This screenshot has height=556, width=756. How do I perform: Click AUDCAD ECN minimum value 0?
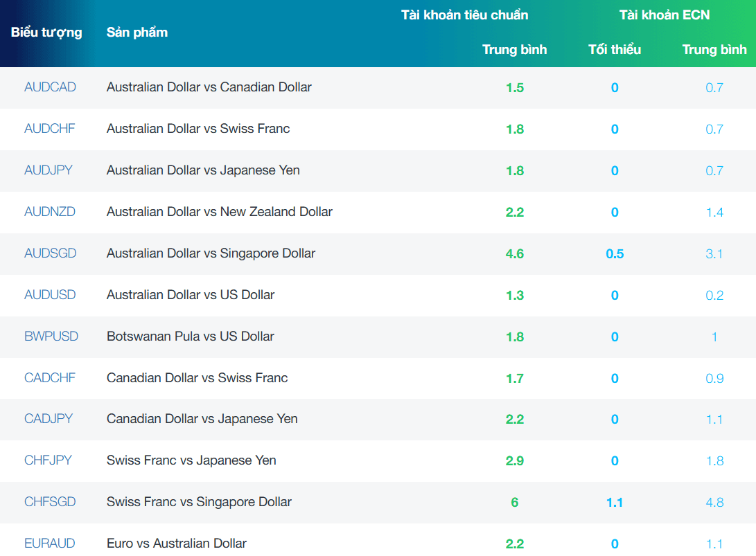pos(615,88)
